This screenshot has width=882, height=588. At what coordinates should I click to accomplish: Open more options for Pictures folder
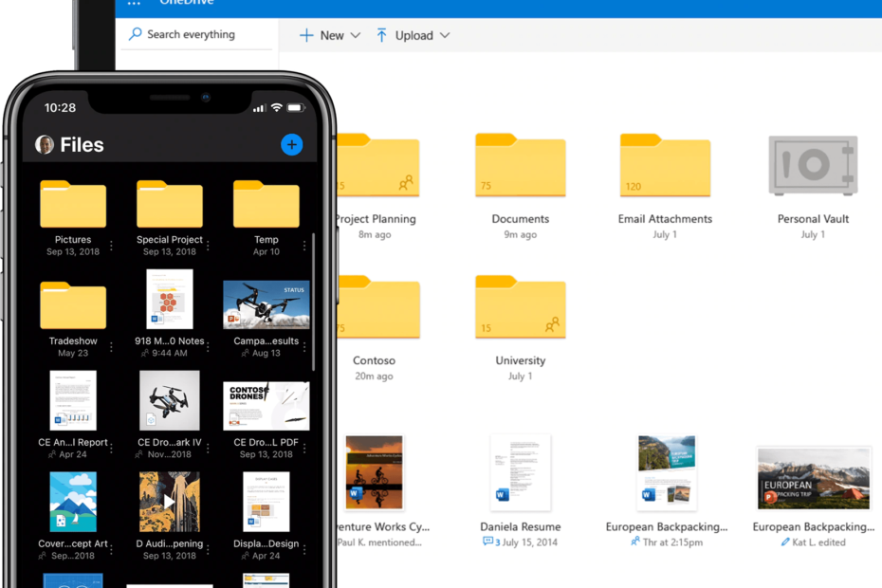tap(111, 246)
